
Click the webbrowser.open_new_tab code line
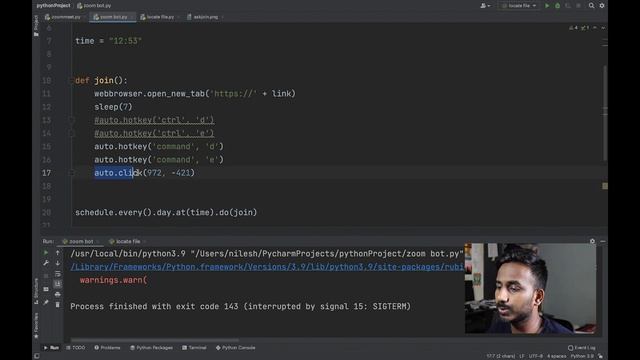tap(195, 93)
